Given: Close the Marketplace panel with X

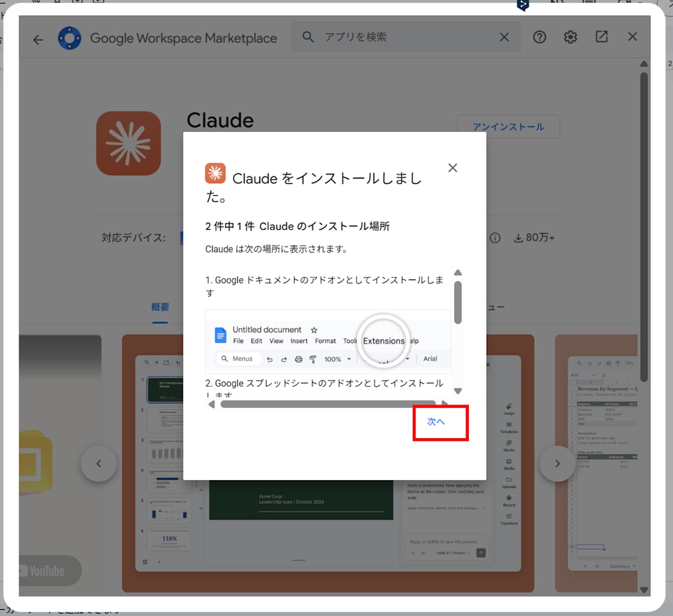Looking at the screenshot, I should 633,36.
